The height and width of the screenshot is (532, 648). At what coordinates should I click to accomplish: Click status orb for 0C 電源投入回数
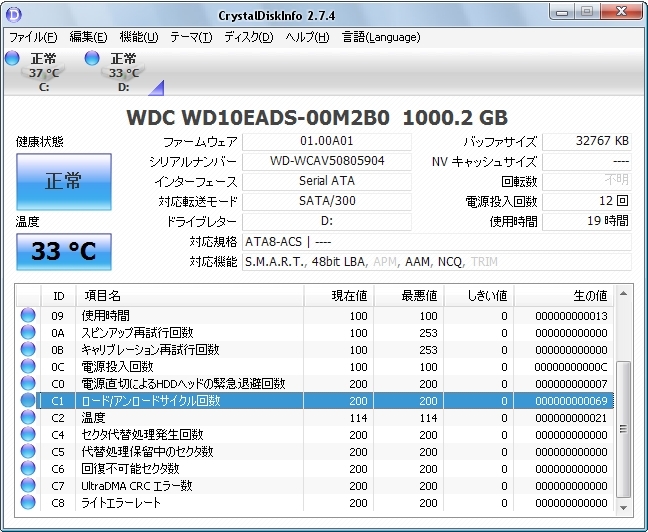tap(28, 367)
